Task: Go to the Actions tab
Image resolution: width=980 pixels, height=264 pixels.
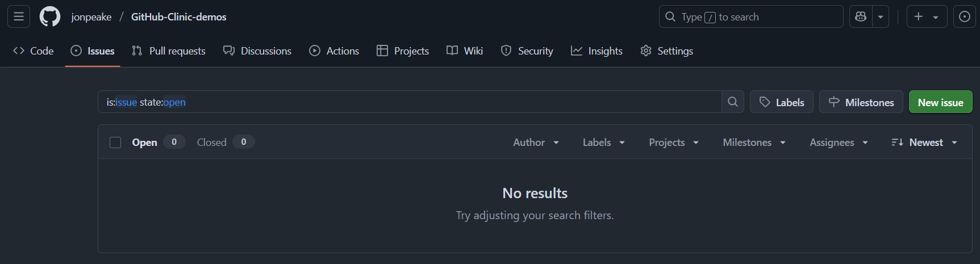Action: [x=334, y=51]
